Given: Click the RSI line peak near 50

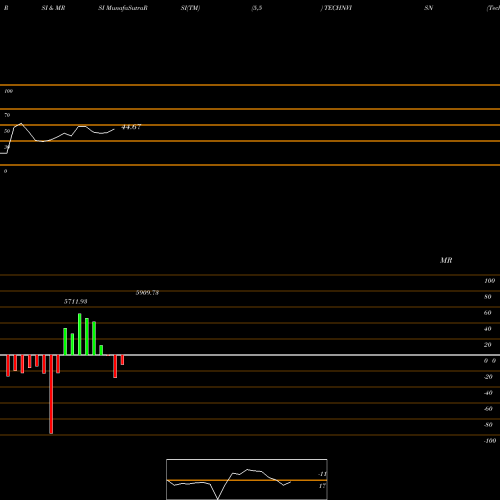Looking at the screenshot, I should pyautogui.click(x=21, y=124).
